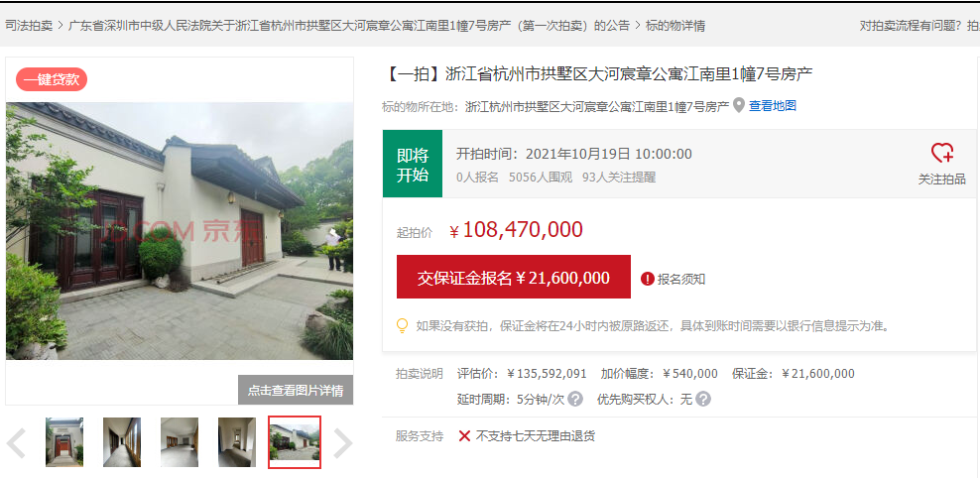Show next thumbnails with right arrow
Screen dimensions: 980x478
pos(343,443)
